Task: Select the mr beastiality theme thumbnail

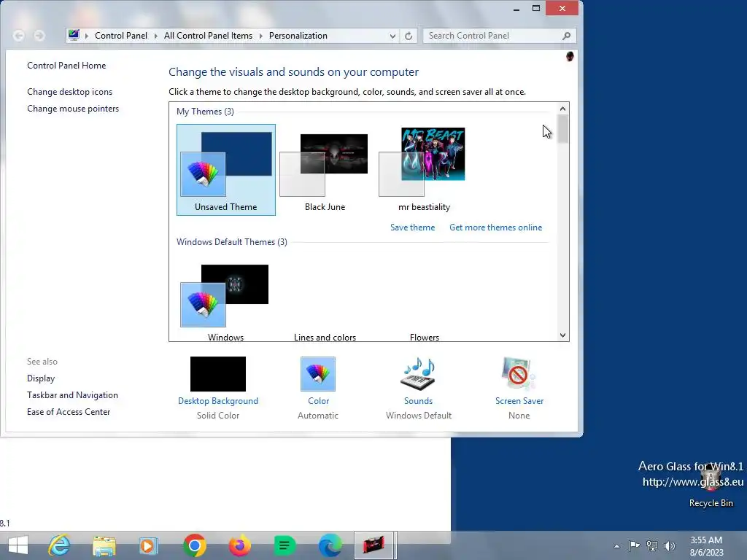Action: click(424, 170)
